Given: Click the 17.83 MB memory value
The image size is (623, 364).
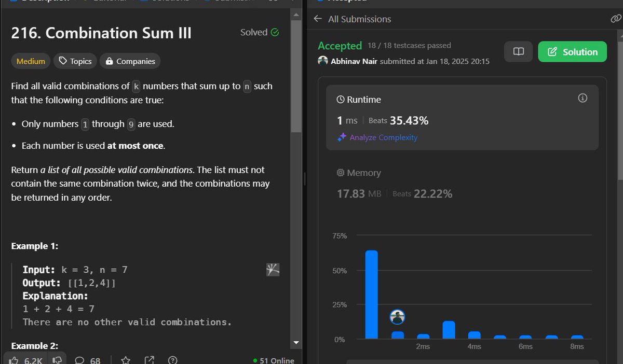Looking at the screenshot, I should [359, 194].
